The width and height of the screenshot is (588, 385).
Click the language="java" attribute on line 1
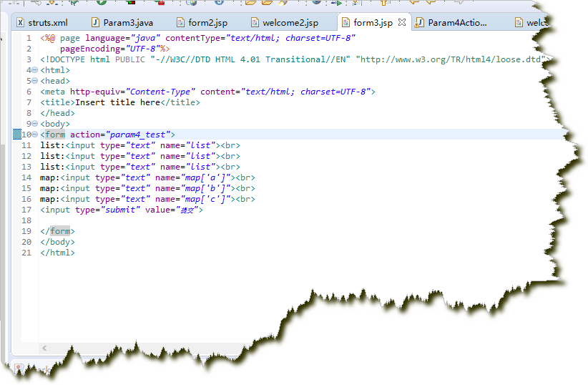[x=122, y=38]
